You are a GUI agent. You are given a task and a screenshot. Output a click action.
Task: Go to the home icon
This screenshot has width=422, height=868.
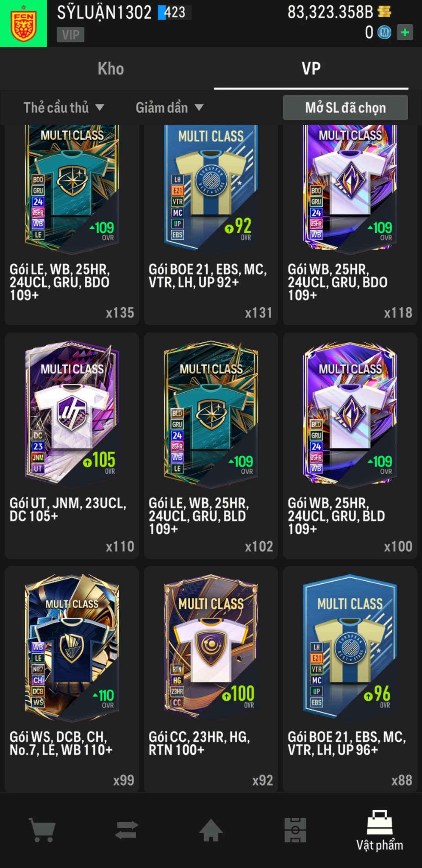click(x=211, y=830)
